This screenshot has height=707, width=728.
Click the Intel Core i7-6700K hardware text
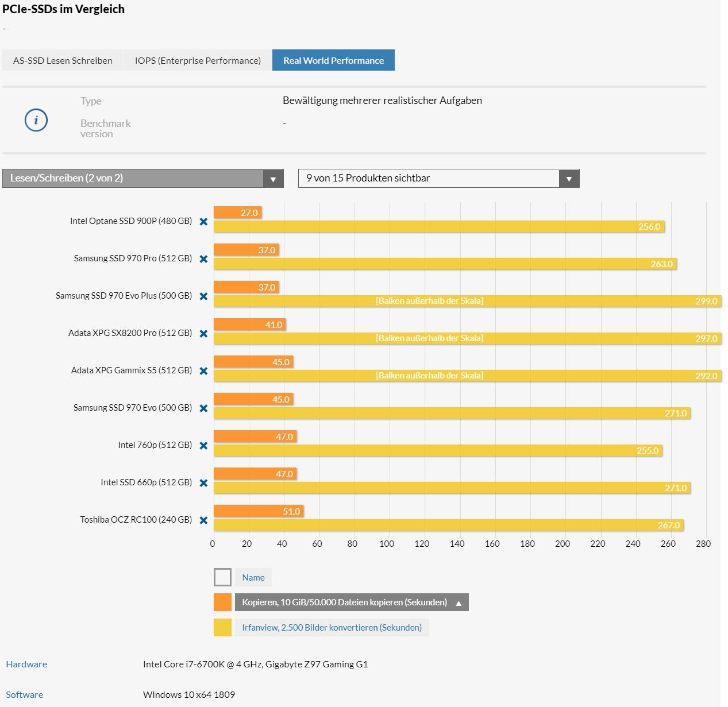[256, 664]
